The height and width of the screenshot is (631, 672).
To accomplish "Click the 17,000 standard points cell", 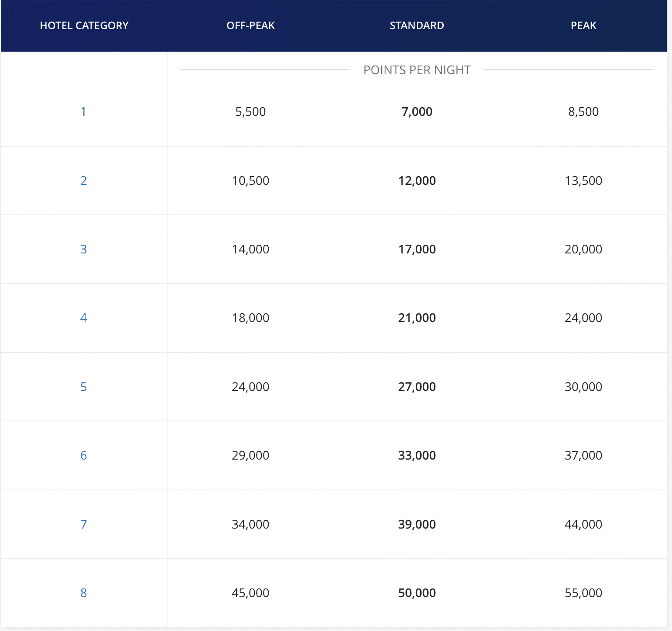I will (417, 249).
